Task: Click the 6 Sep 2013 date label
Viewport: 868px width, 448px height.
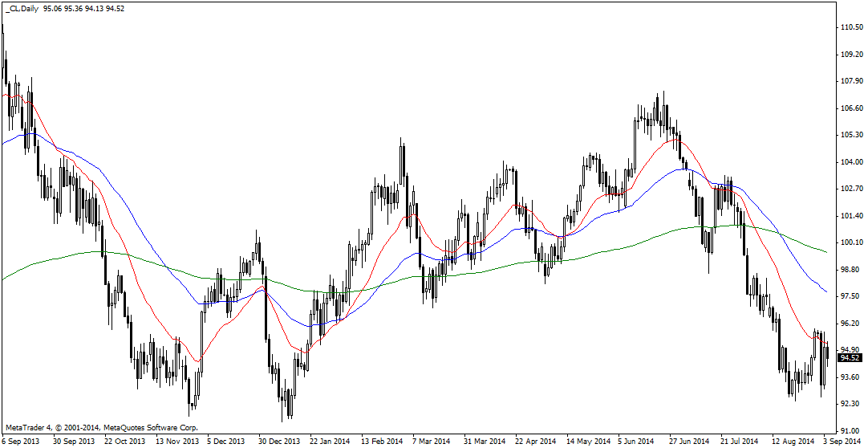Action: point(20,442)
